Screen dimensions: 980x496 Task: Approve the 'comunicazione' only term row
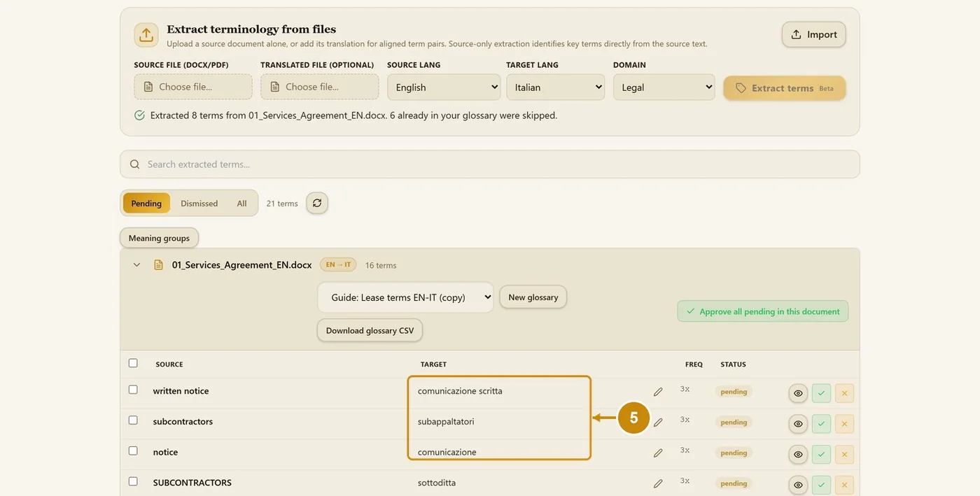[821, 454]
